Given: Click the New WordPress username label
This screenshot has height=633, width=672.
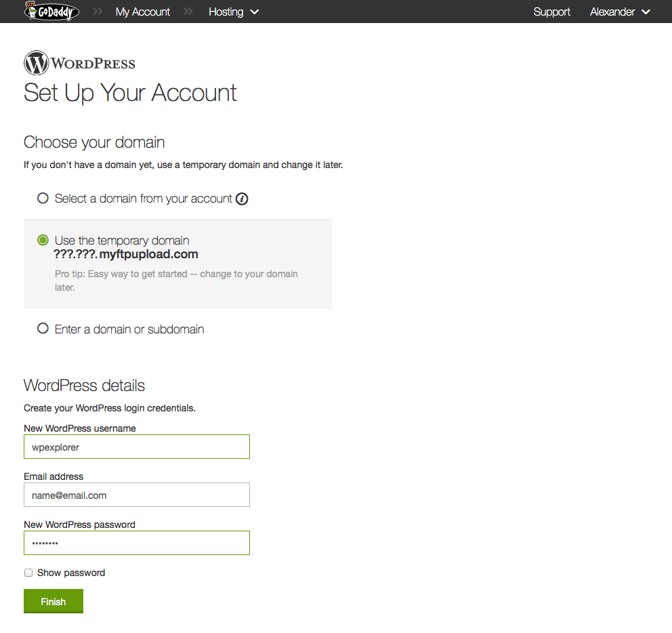Looking at the screenshot, I should click(x=80, y=428).
